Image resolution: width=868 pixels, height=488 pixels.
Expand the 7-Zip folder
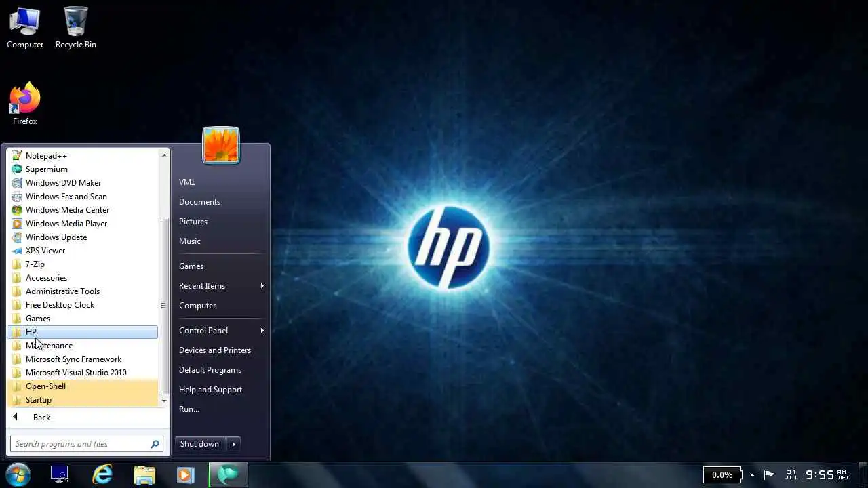82,264
